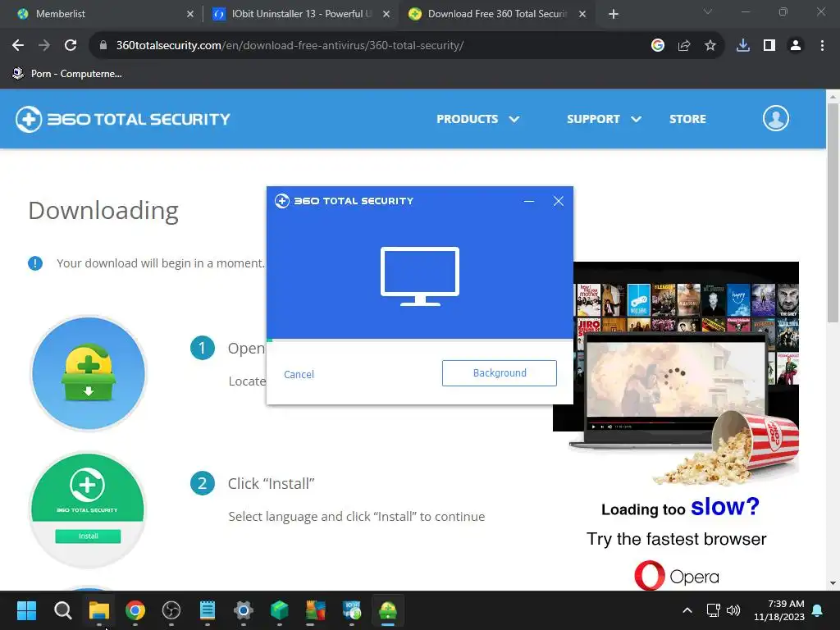This screenshot has width=840, height=630.
Task: Switch to the IObit Uninstaller 13 tab
Action: (x=302, y=14)
